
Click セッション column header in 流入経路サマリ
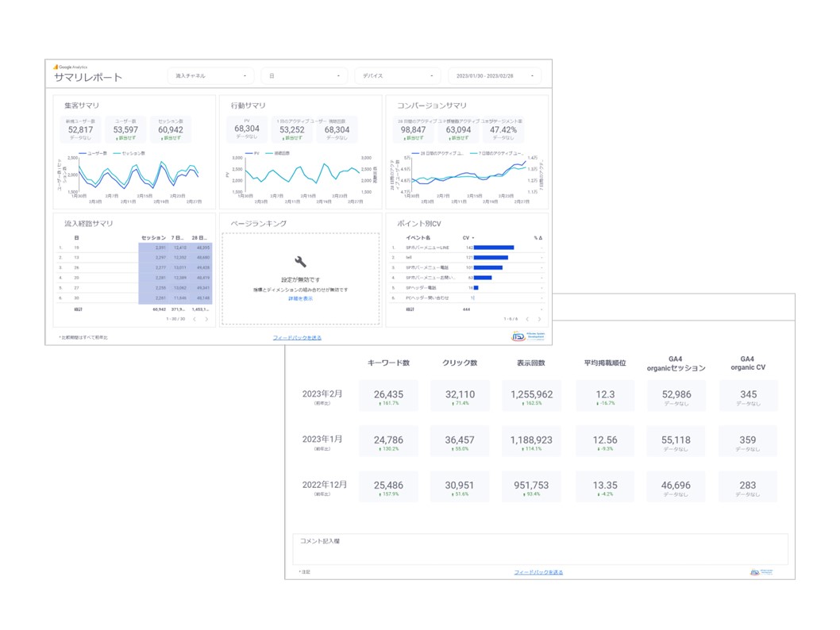pyautogui.click(x=153, y=237)
